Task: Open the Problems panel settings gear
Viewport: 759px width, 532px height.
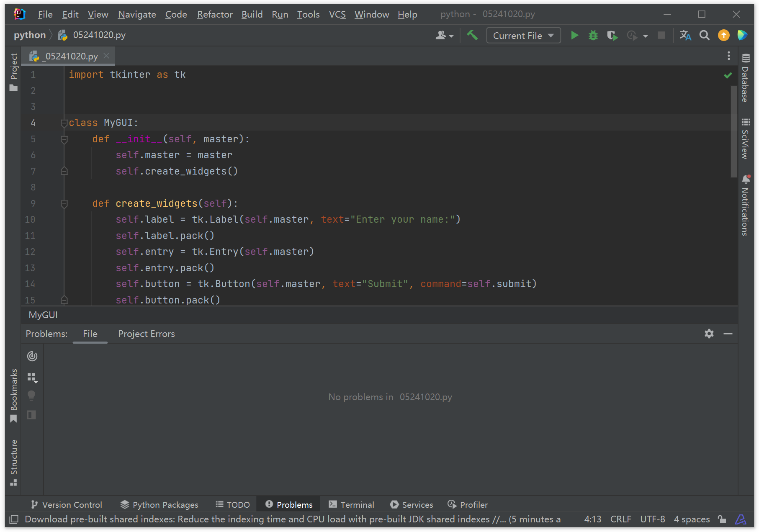Action: point(709,334)
